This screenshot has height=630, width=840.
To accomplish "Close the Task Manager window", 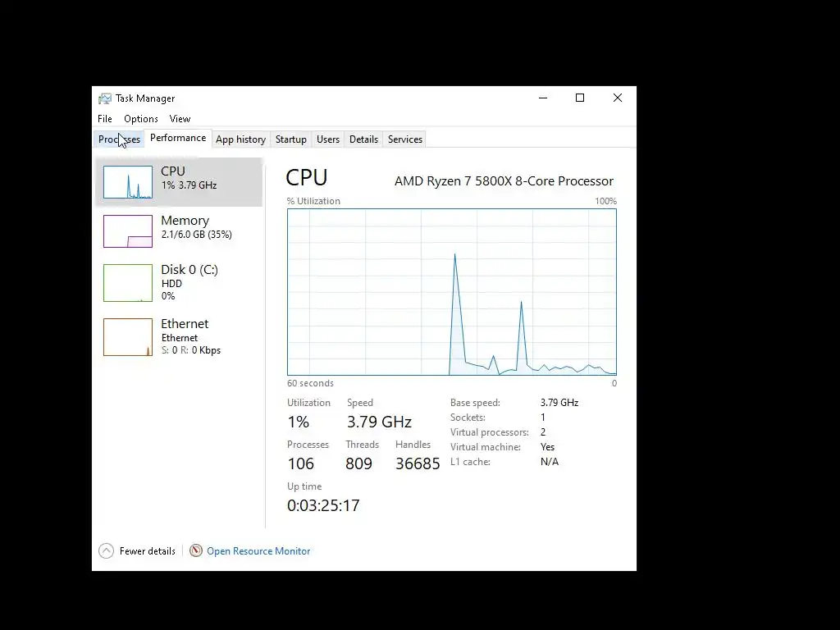I will [618, 98].
